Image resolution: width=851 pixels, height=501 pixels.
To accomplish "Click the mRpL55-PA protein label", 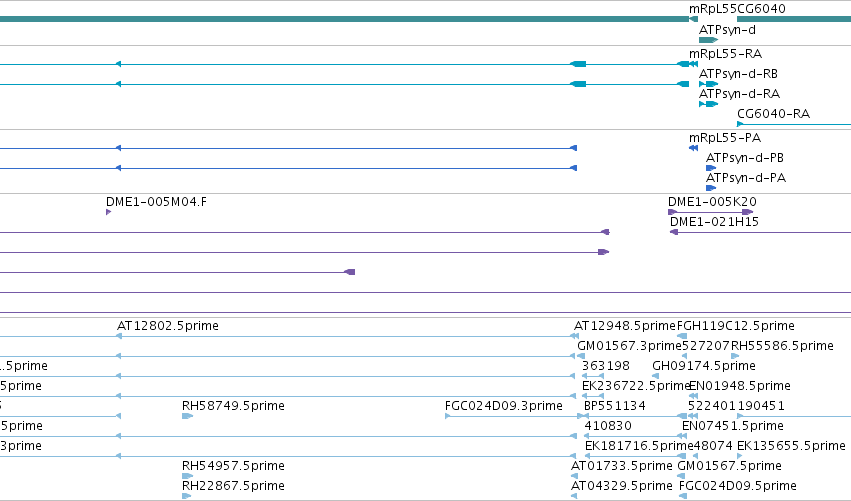I will click(725, 138).
